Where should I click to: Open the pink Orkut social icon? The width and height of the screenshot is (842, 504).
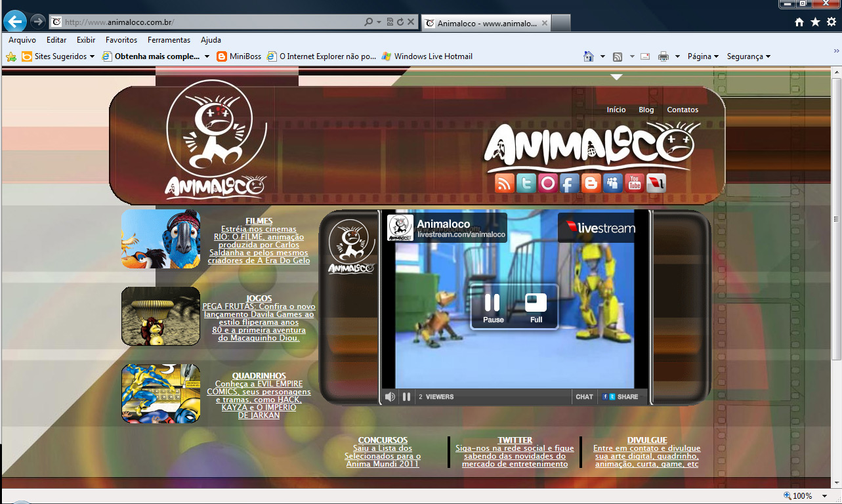547,183
